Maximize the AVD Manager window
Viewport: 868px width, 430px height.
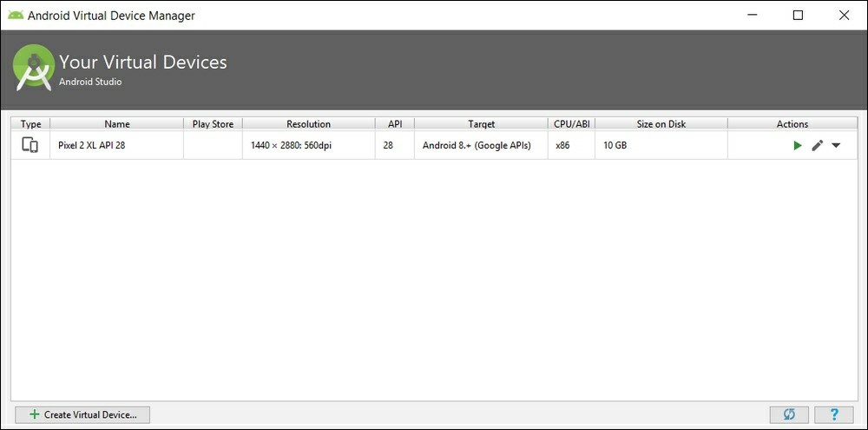coord(798,16)
